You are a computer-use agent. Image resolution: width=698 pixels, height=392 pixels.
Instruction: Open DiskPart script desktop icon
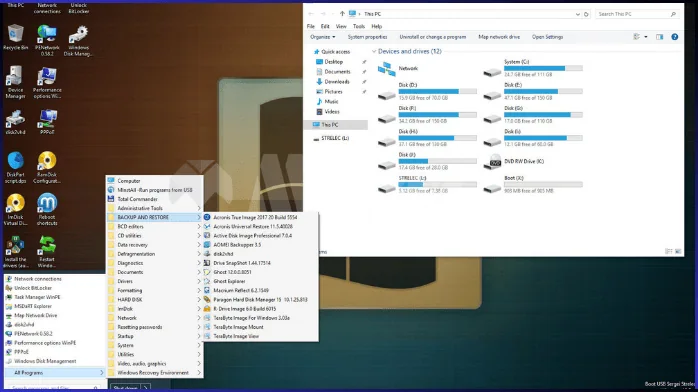16,167
